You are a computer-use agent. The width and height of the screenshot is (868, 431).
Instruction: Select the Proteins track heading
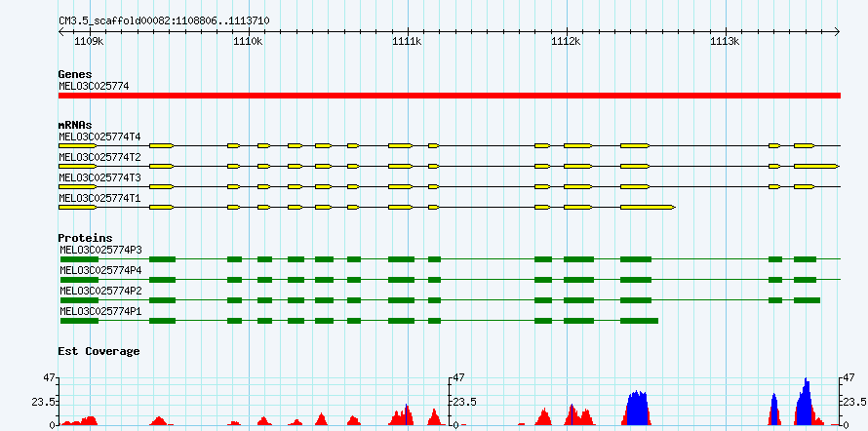(x=85, y=238)
